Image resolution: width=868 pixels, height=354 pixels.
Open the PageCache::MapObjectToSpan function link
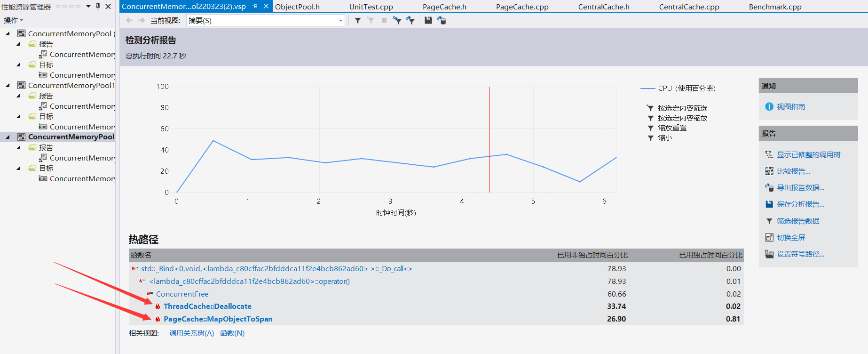point(218,319)
